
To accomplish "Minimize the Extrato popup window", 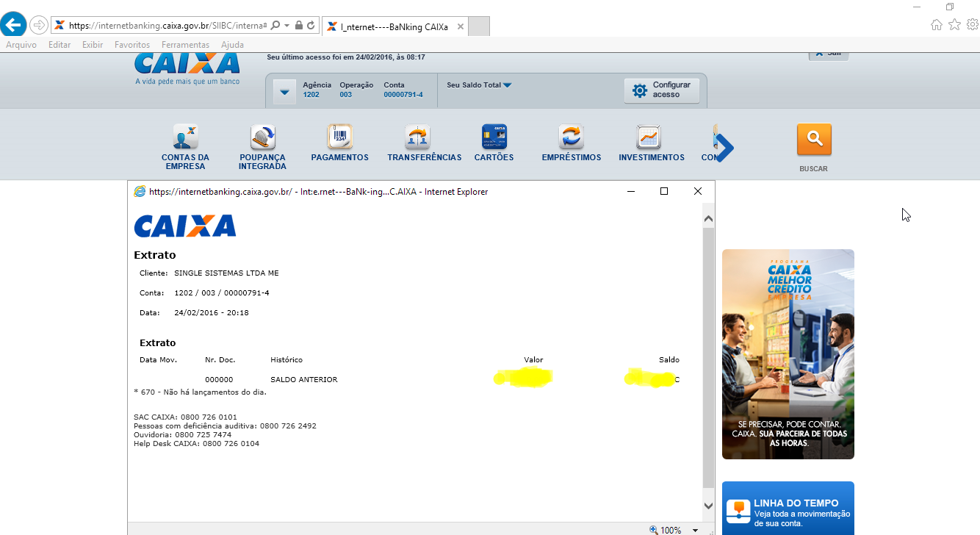I will click(x=631, y=191).
